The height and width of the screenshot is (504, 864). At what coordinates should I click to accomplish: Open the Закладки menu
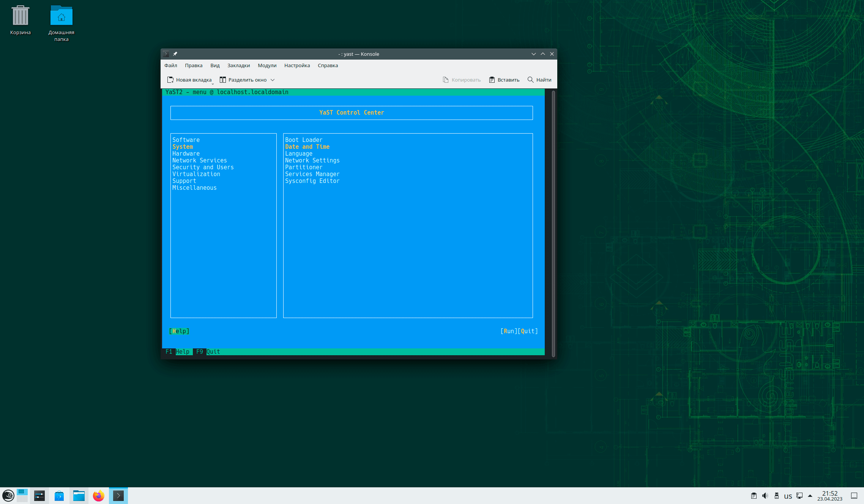pyautogui.click(x=238, y=65)
